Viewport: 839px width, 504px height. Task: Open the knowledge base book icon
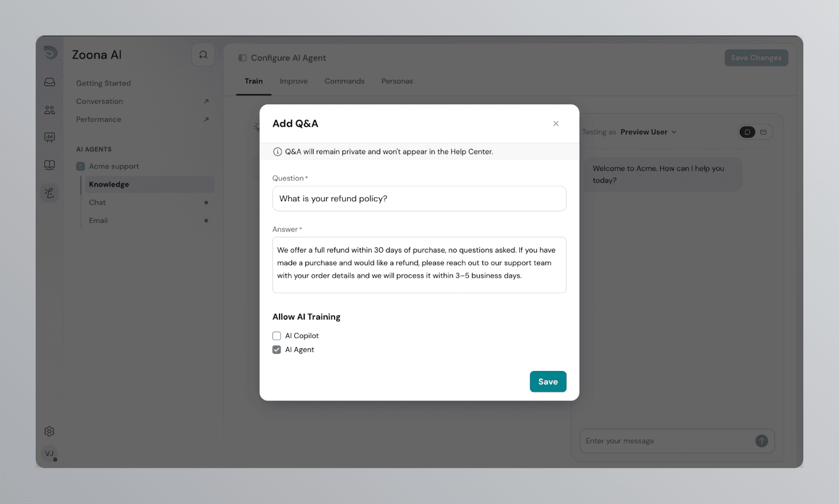50,166
